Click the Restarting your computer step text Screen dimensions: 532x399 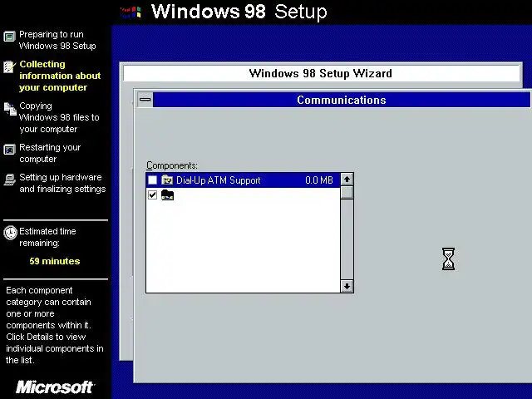[x=50, y=153]
